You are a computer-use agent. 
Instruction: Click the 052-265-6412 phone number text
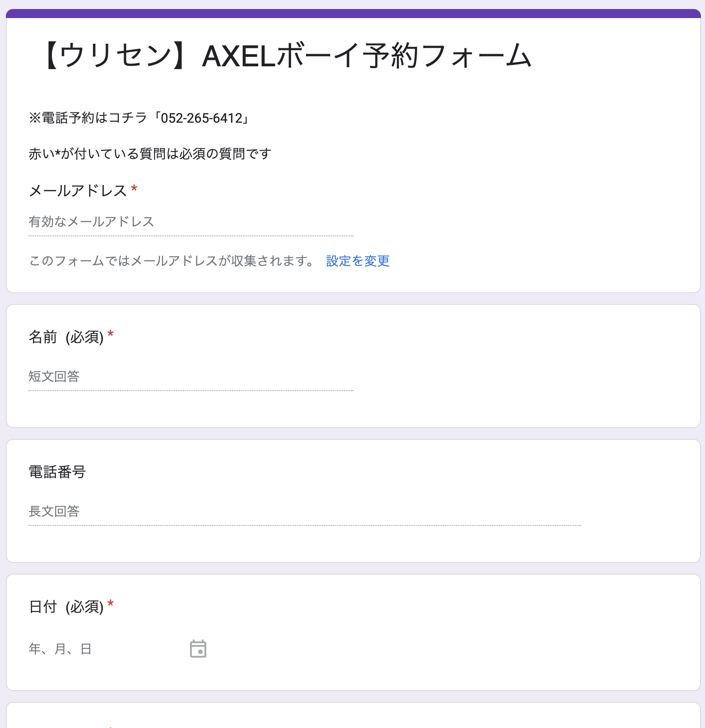click(202, 118)
